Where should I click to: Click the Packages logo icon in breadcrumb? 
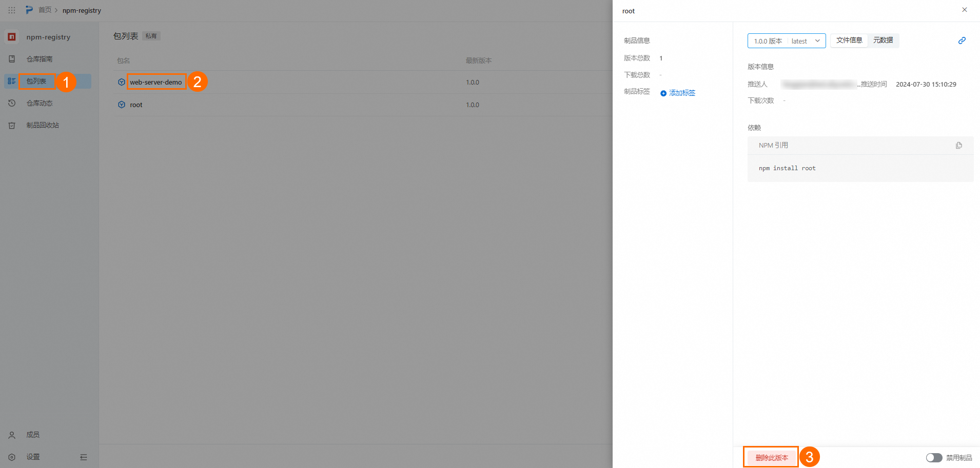(x=29, y=10)
